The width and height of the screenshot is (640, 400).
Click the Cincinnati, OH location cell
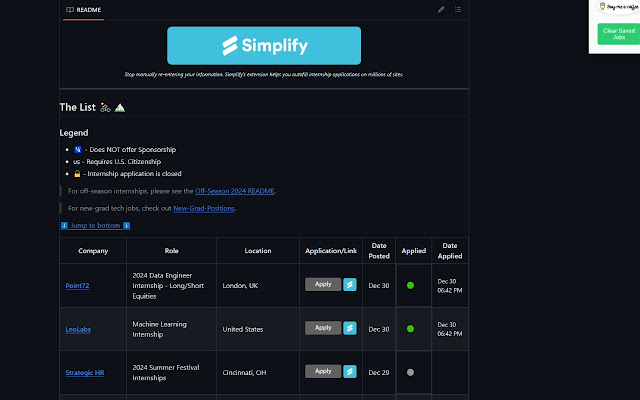coord(258,372)
